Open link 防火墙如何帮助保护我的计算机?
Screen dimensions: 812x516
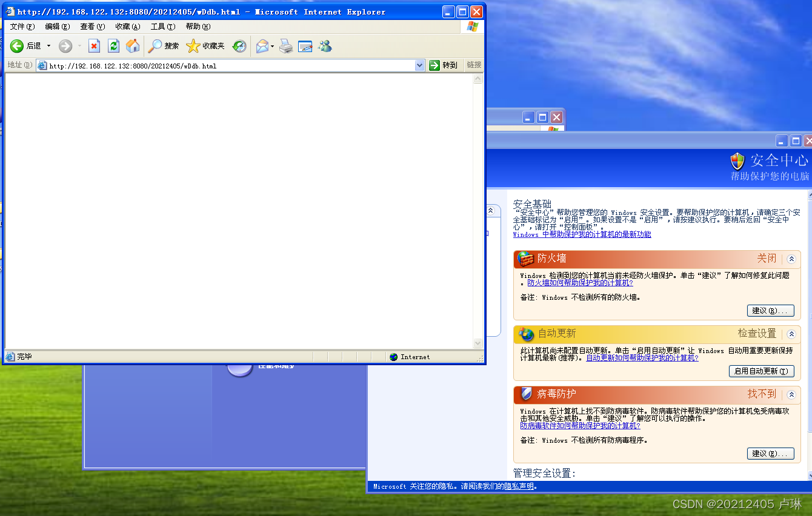click(x=580, y=283)
